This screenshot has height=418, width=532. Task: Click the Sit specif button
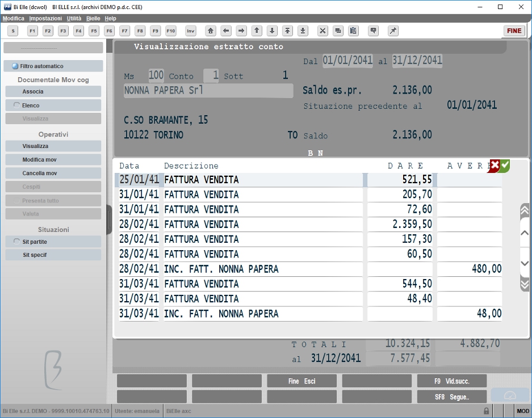coord(53,255)
